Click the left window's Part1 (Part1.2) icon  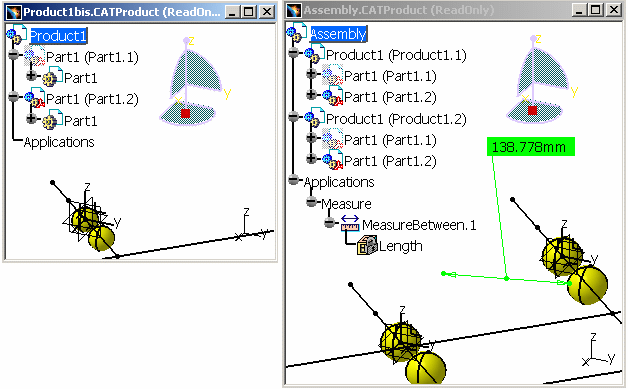34,98
